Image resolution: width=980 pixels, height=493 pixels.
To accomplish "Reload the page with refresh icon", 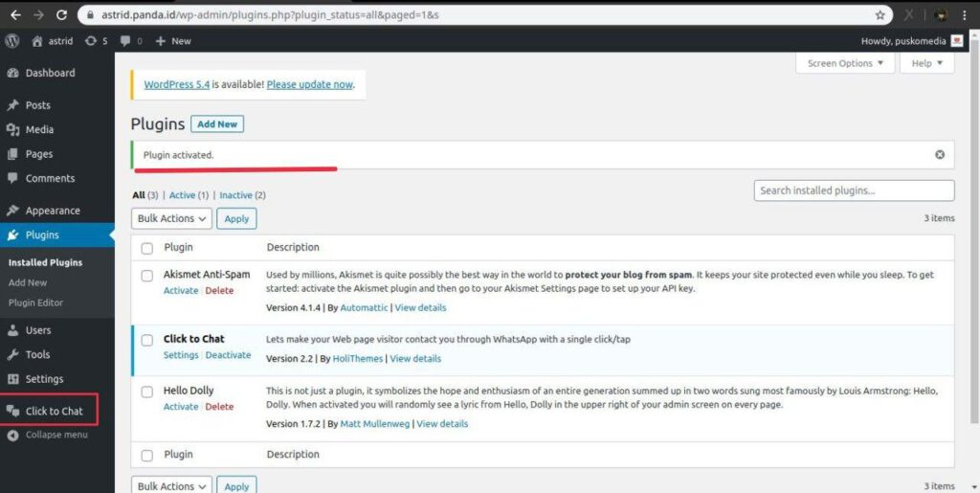I will 61,14.
